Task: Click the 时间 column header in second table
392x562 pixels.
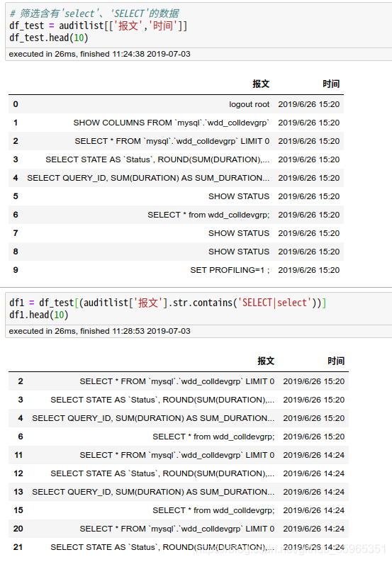Action: coord(336,361)
